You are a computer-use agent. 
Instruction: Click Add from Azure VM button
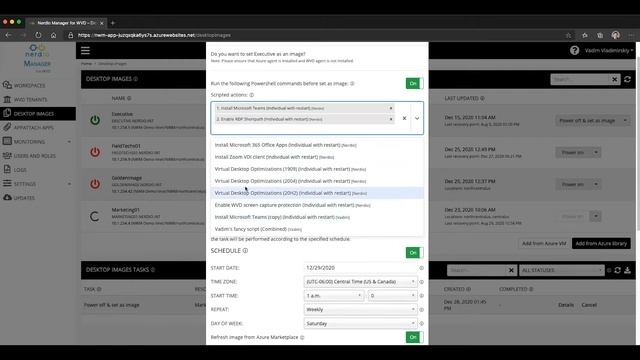tap(544, 243)
